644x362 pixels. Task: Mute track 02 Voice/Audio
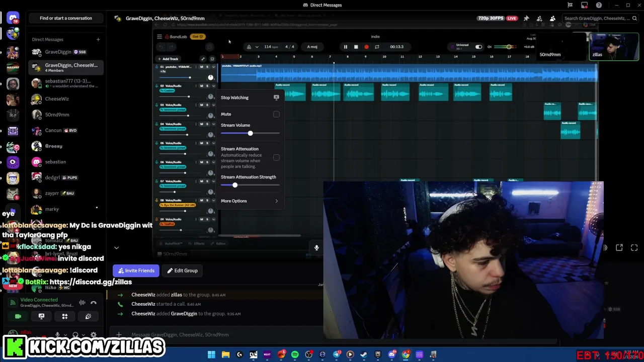[202, 86]
